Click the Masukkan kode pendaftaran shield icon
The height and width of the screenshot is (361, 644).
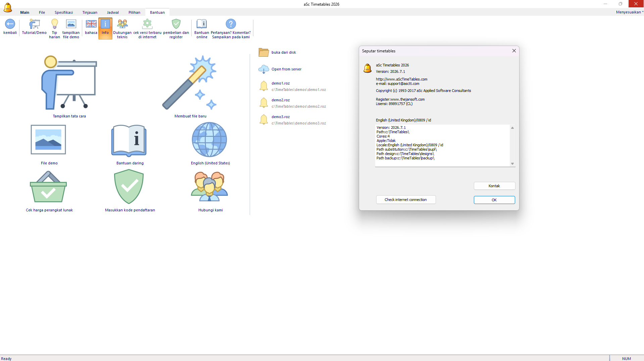coord(129,187)
